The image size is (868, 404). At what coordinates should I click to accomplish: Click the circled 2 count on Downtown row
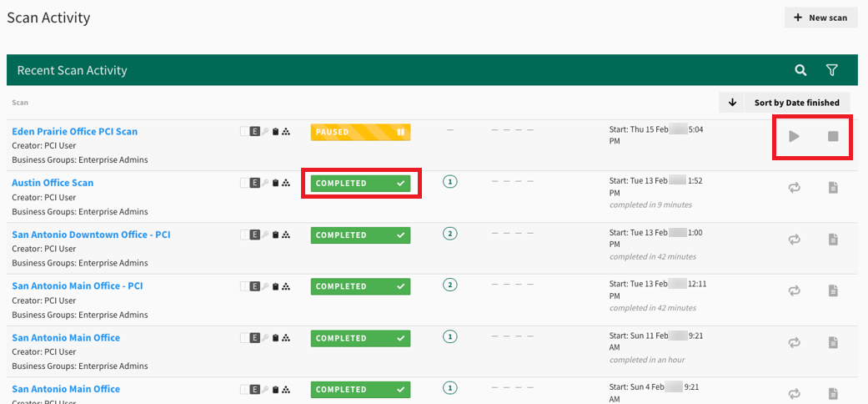click(x=450, y=234)
